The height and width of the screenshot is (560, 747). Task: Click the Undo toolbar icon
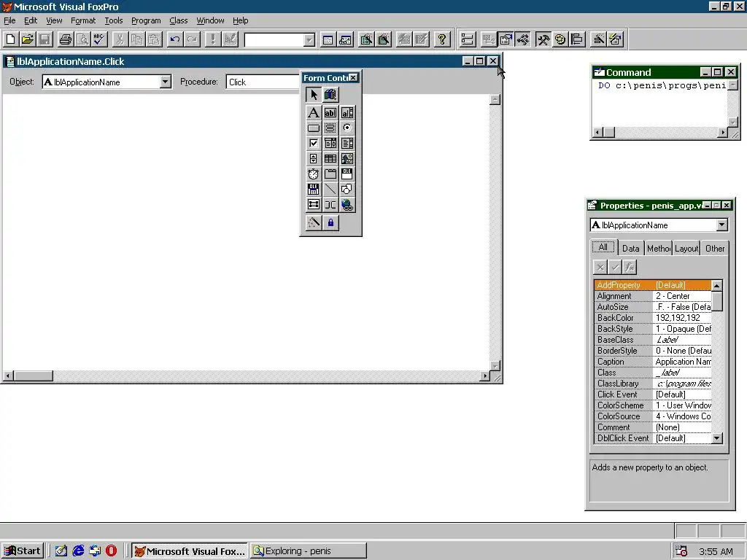pyautogui.click(x=175, y=39)
